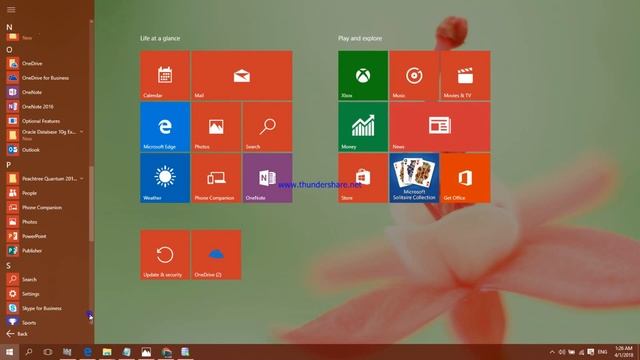
Task: Launch the Xbox tile
Action: (363, 76)
